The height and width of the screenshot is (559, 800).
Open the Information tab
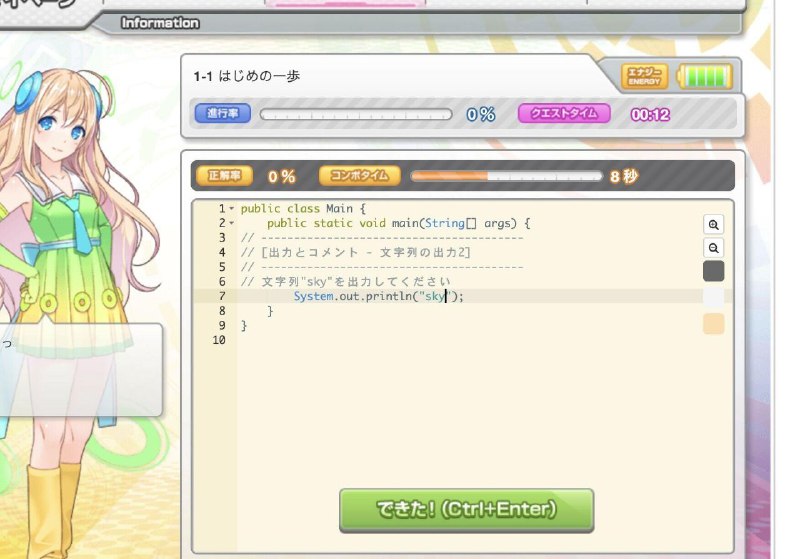click(x=160, y=23)
